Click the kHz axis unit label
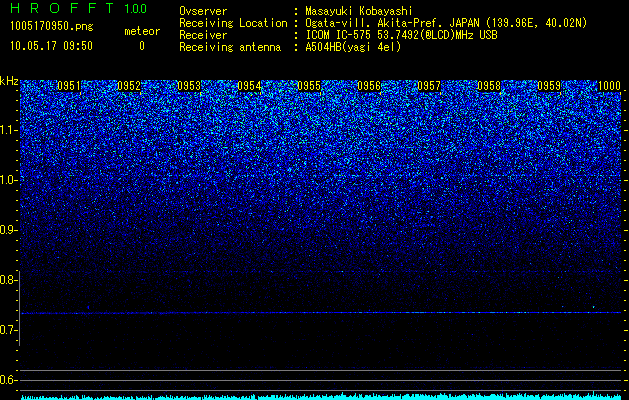Screen dimensions: 629x400 [x=9, y=81]
